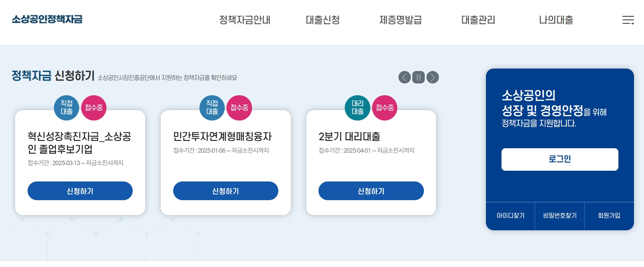Click the 회원가입 link
This screenshot has height=267, width=644.
[609, 216]
